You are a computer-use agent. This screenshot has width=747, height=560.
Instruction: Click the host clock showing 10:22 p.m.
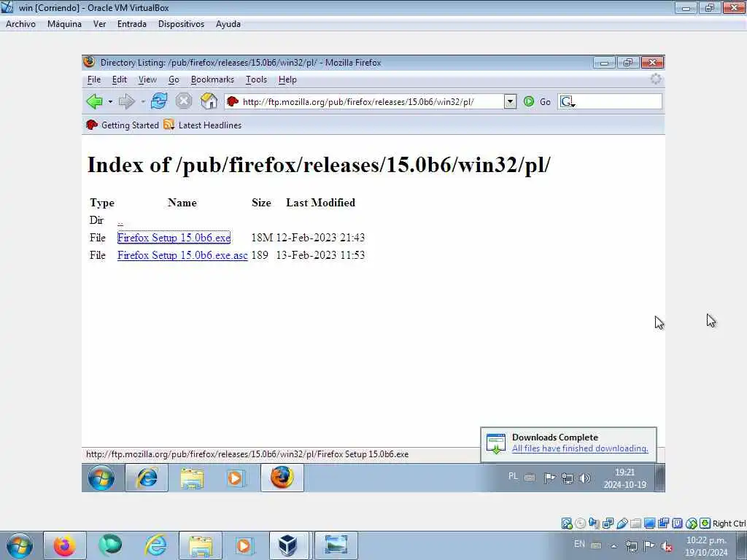pos(706,546)
